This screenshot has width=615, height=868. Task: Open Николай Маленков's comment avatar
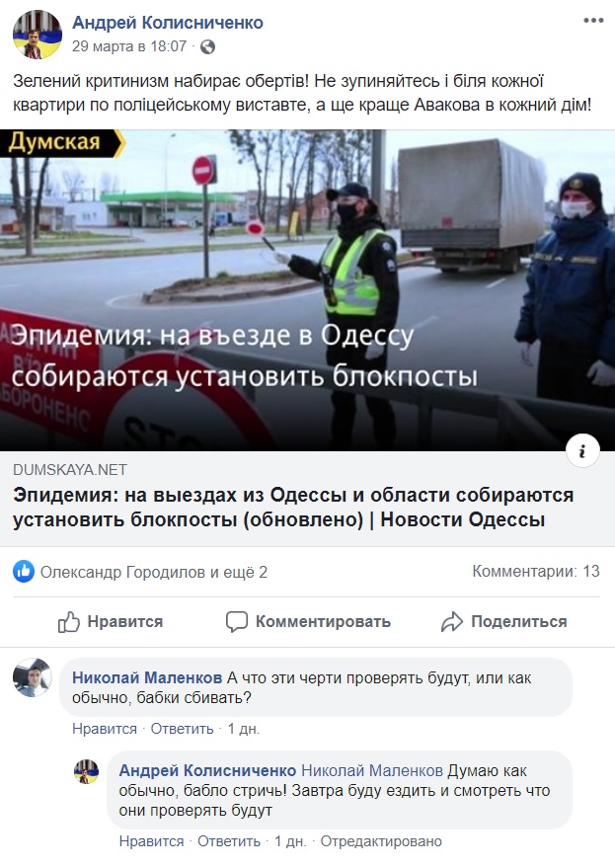[x=33, y=677]
